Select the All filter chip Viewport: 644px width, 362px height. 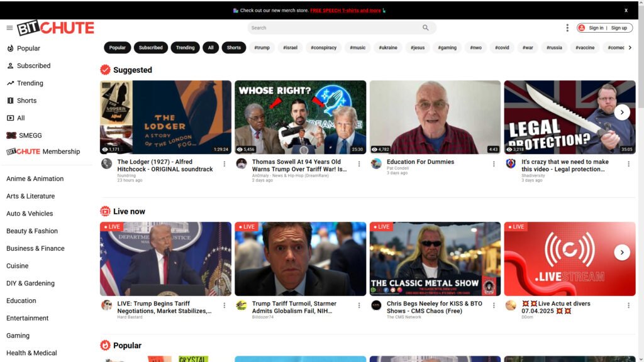(x=211, y=48)
